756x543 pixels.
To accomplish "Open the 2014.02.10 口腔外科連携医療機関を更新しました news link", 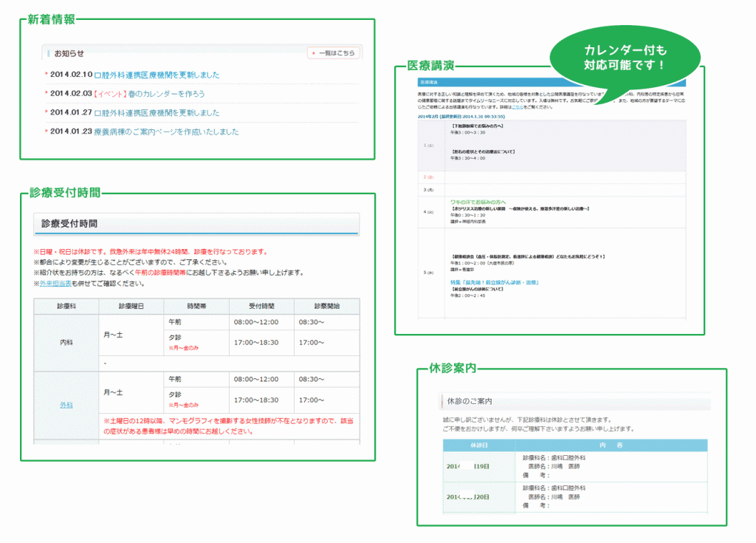I will pos(157,75).
